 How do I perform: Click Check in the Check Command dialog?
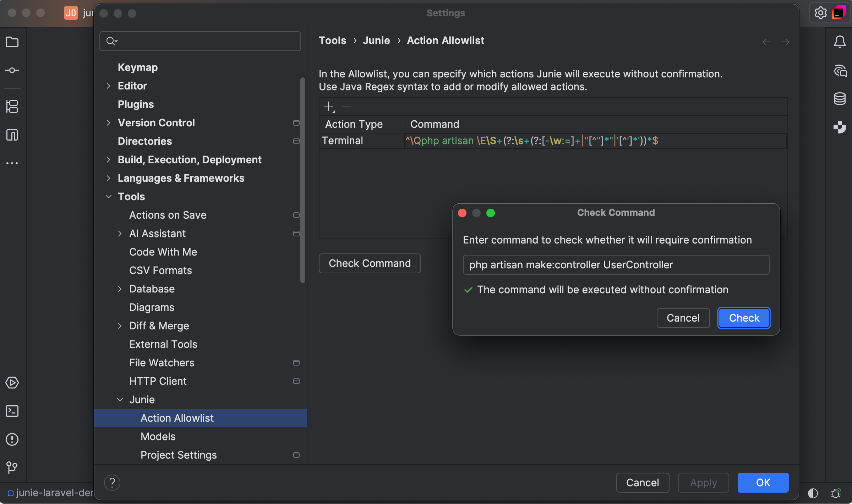(744, 318)
